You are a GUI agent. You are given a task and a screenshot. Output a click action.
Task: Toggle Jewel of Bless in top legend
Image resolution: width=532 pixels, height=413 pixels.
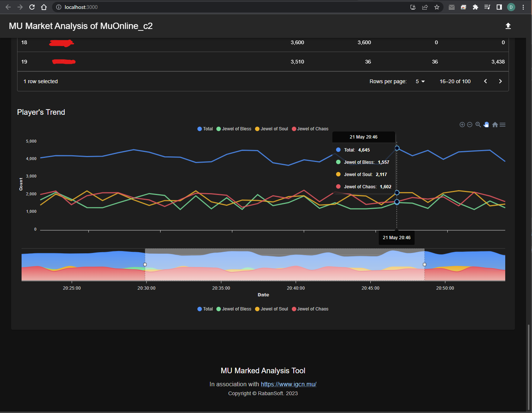[234, 129]
